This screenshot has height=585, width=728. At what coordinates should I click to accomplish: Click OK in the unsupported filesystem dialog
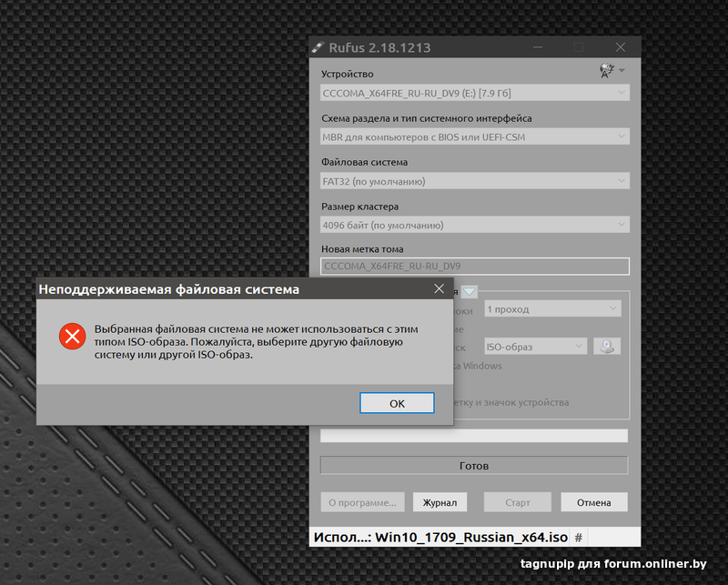point(397,403)
